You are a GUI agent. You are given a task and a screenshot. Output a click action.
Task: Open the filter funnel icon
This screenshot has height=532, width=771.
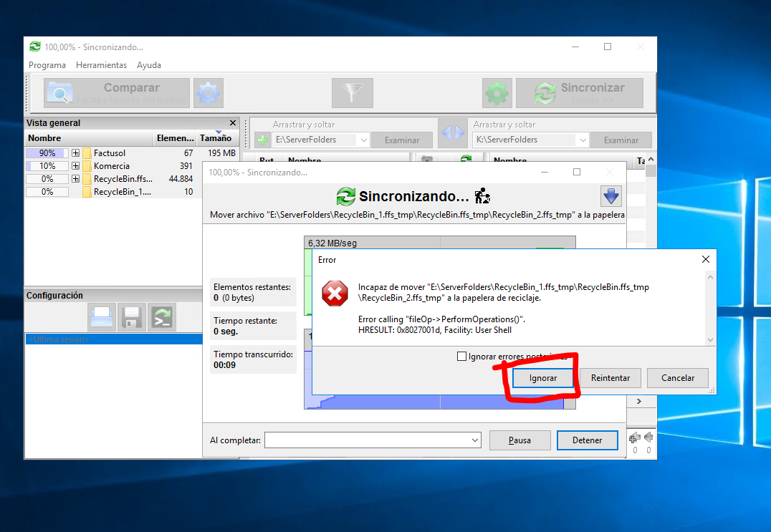[x=353, y=93]
